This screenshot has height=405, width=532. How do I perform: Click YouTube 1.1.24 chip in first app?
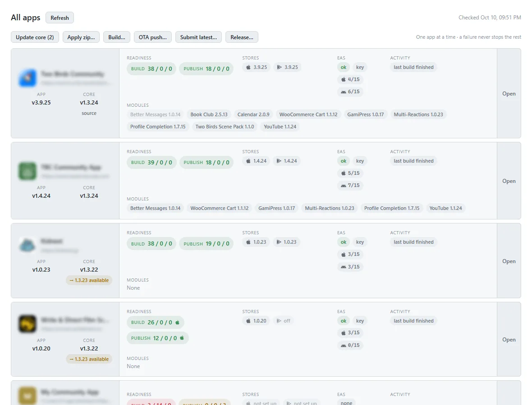coord(280,127)
